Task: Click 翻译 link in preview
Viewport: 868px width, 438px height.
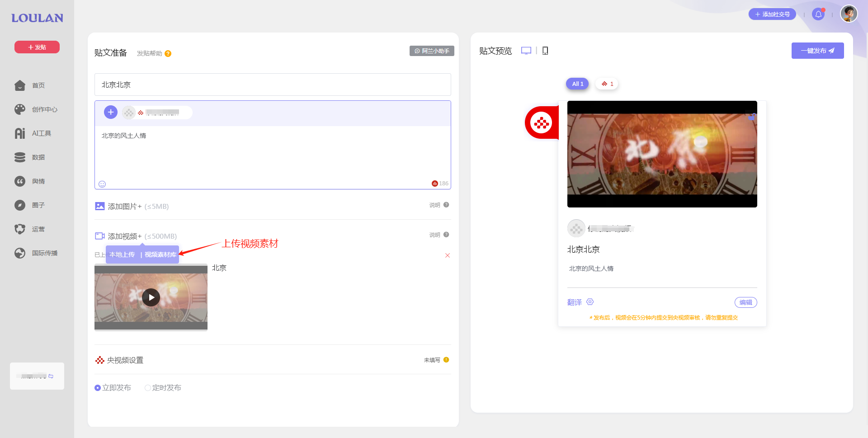Action: [x=575, y=302]
